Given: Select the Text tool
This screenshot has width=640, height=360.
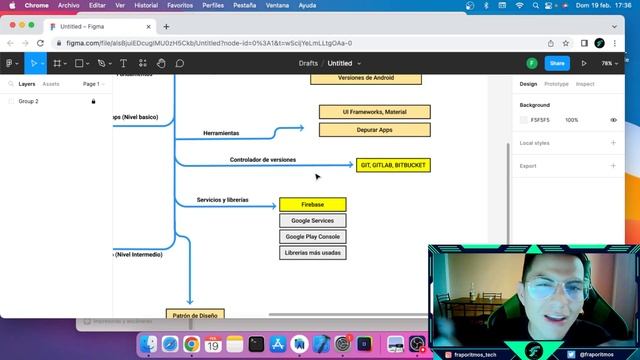Looking at the screenshot, I should (123, 63).
